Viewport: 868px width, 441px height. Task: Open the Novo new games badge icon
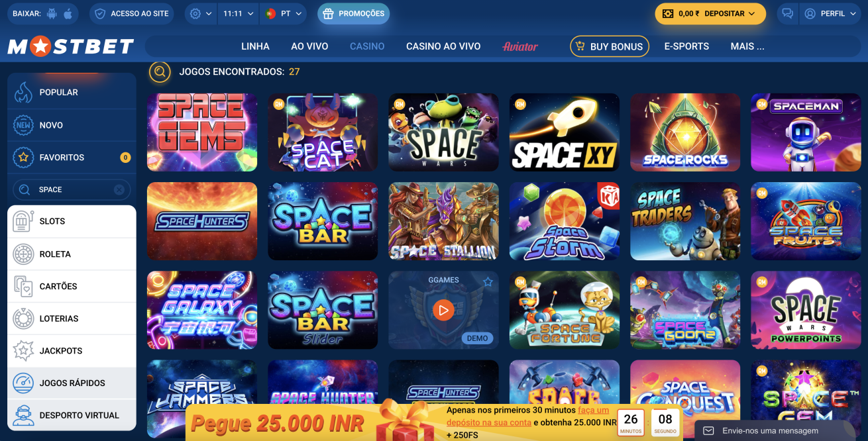(x=23, y=125)
